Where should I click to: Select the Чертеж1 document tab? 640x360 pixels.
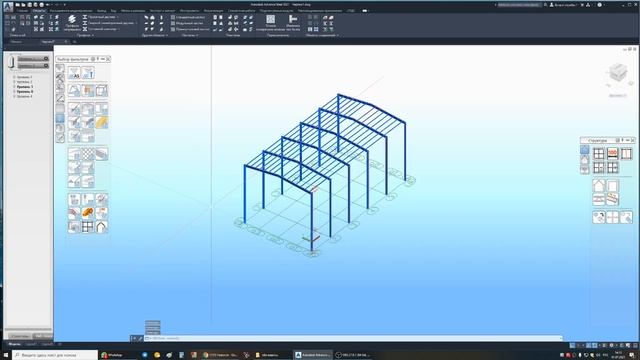tap(48, 42)
